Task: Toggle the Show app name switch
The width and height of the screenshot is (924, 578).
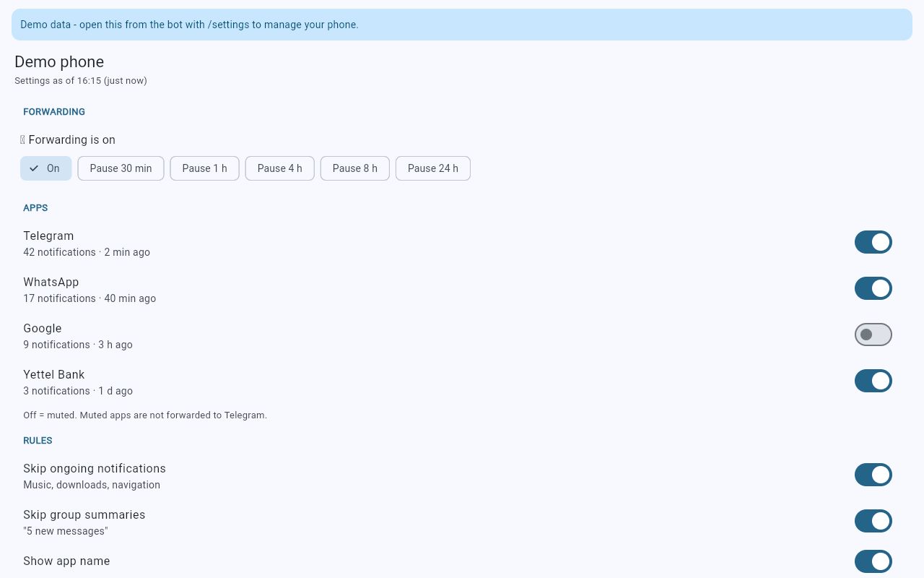Action: click(873, 561)
